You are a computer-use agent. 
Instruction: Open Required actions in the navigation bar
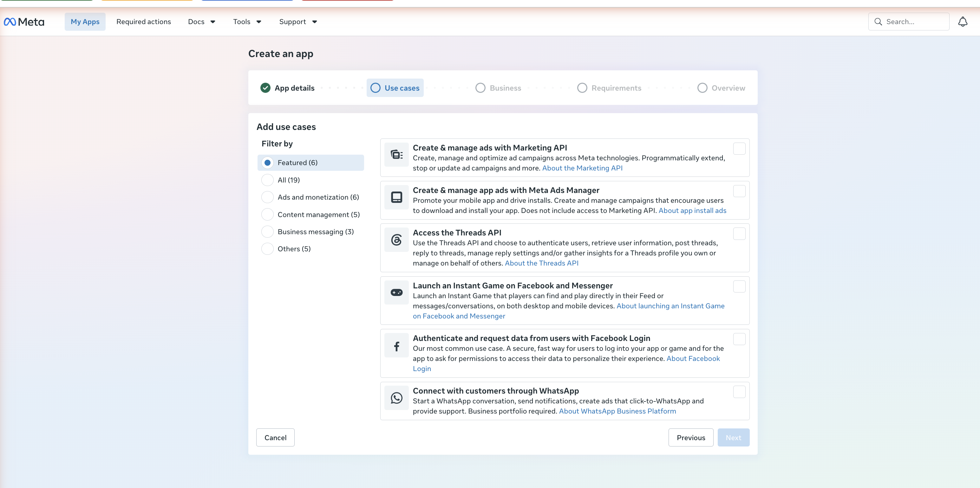(x=143, y=22)
